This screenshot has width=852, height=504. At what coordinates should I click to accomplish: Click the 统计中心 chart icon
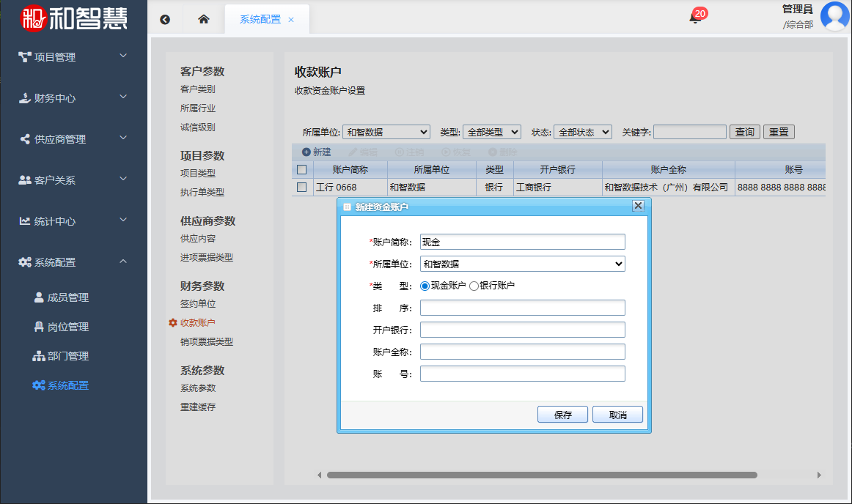click(24, 221)
